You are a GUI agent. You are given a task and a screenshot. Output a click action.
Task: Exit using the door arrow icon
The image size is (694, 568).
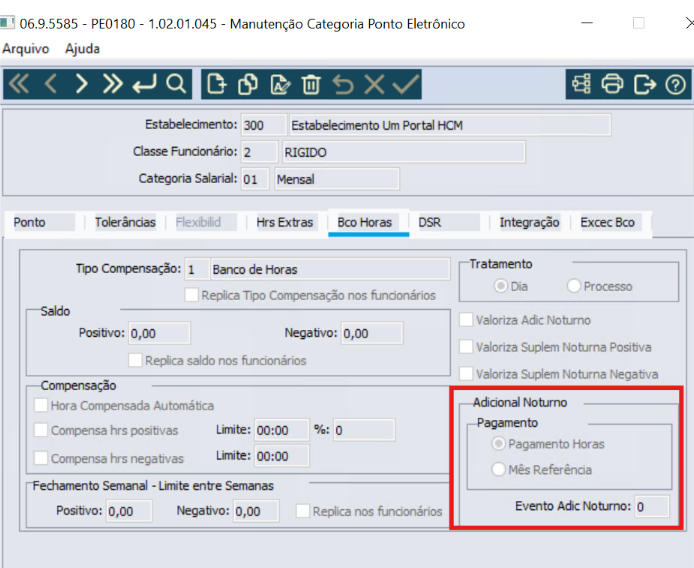(644, 84)
